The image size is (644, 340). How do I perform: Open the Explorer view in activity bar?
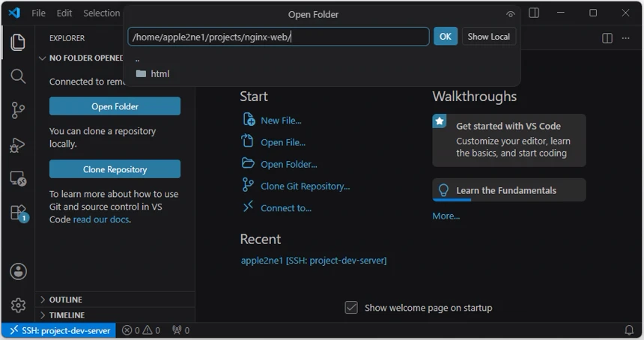pos(18,43)
